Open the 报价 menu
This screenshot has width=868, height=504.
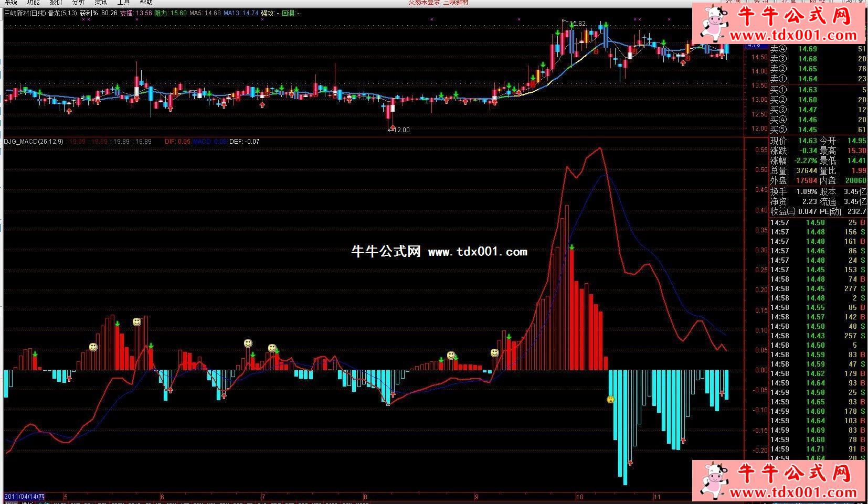pos(56,3)
